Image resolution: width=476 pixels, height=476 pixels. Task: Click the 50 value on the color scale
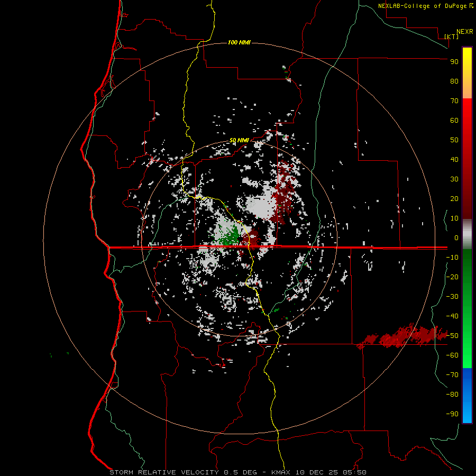pyautogui.click(x=454, y=140)
